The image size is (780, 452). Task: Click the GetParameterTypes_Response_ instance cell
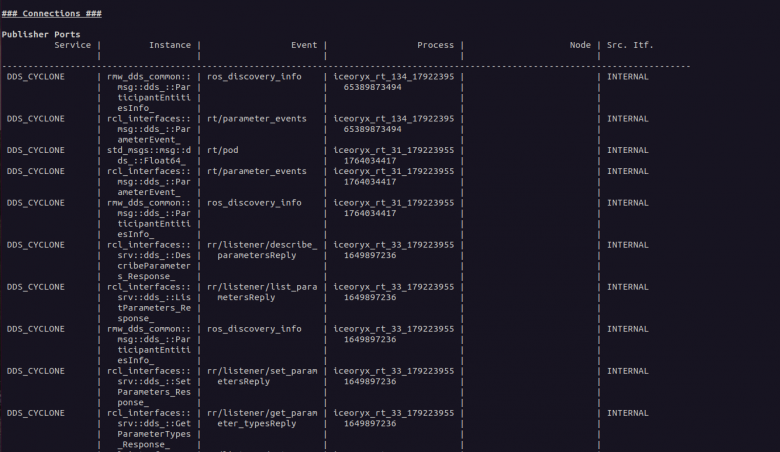[x=149, y=429]
